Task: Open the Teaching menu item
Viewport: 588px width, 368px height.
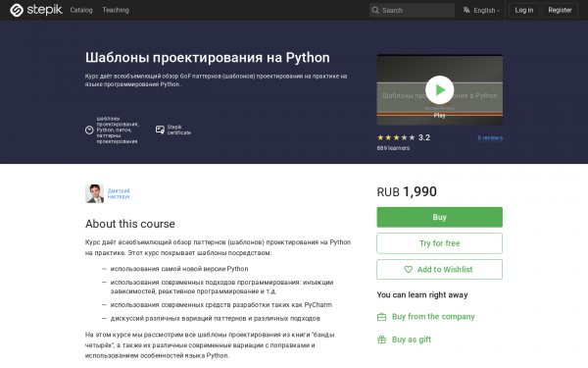Action: [x=116, y=10]
